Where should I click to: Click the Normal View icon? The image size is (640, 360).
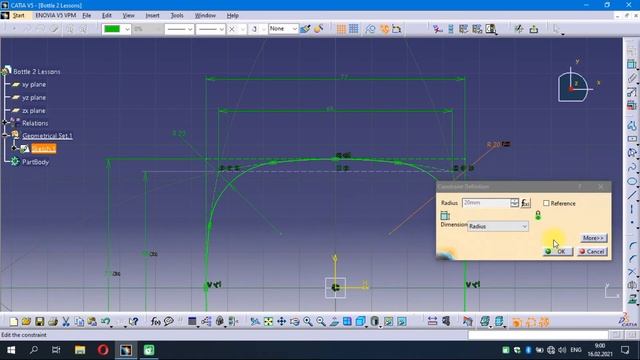[334, 322]
